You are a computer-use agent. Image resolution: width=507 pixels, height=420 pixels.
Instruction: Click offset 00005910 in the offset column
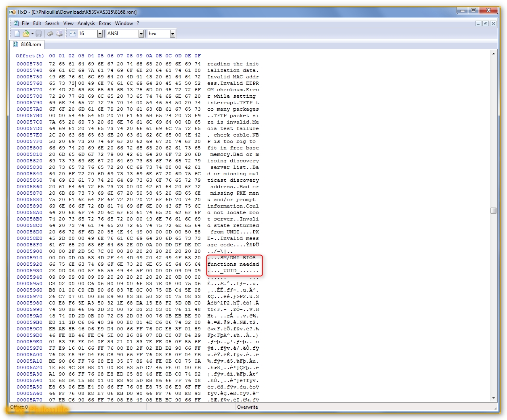pyautogui.click(x=29, y=258)
